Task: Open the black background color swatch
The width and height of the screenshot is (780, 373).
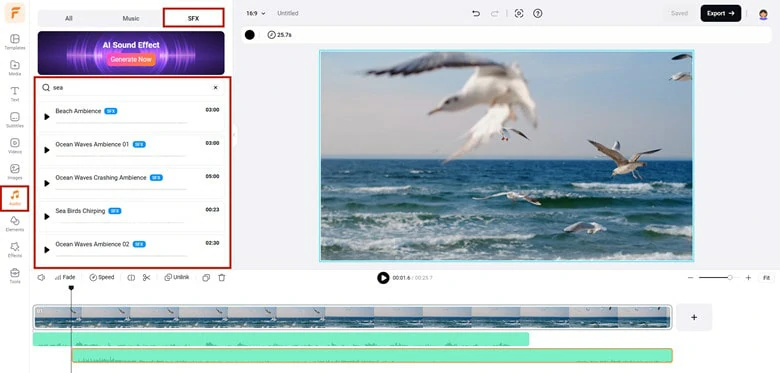Action: (250, 35)
